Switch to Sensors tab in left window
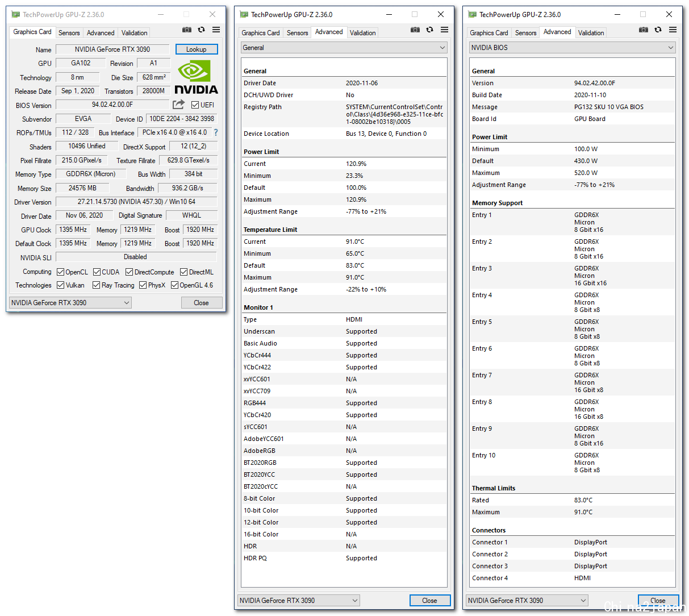 coord(69,33)
